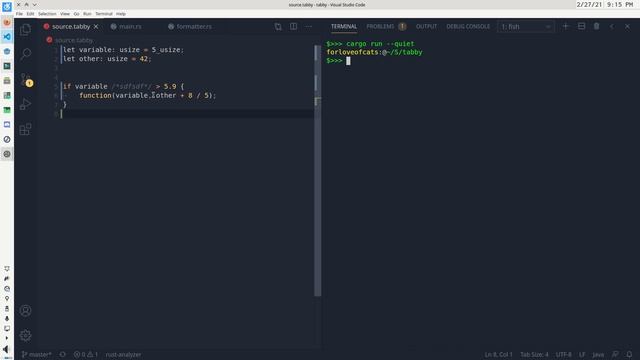This screenshot has width=640, height=360.
Task: Switch to the DEBUG CONSOLE panel tab
Action: (468, 27)
